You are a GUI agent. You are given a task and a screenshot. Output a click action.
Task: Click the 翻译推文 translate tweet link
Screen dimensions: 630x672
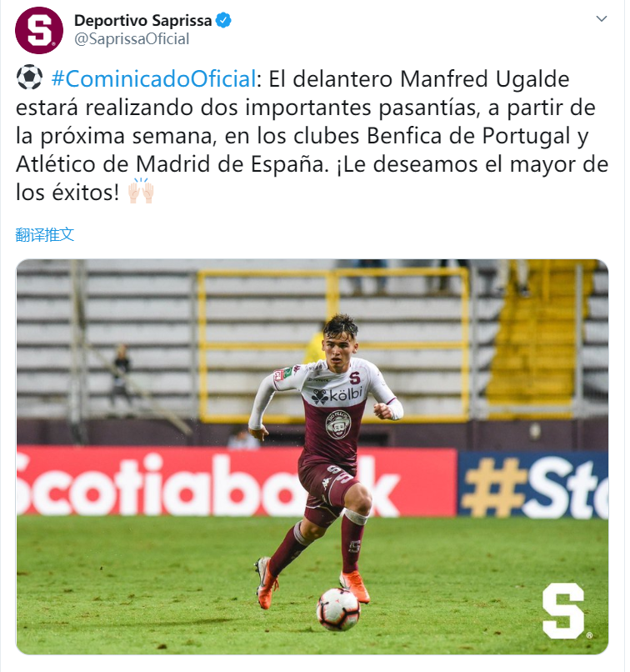click(x=44, y=234)
